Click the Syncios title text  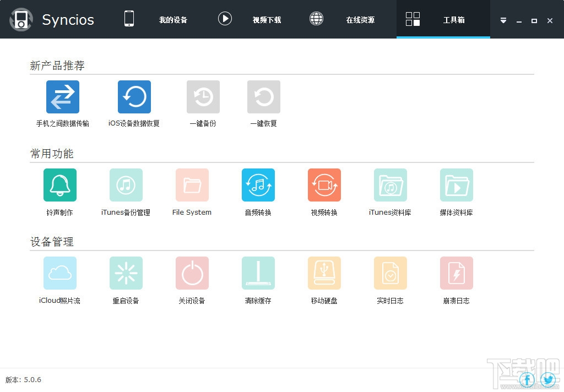(68, 20)
